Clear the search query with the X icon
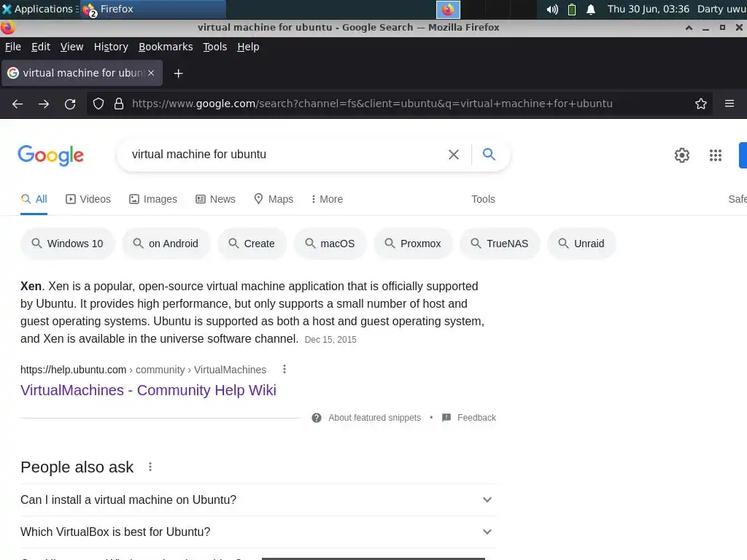This screenshot has height=560, width=747. [x=454, y=155]
